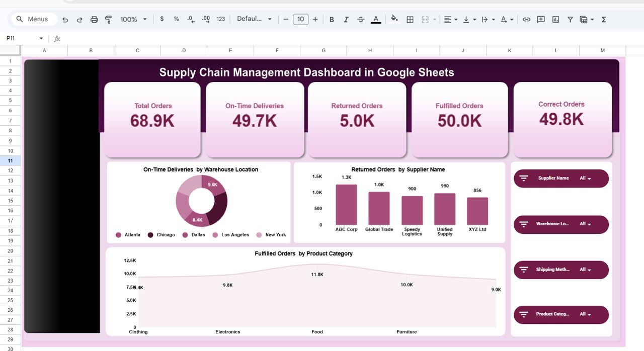
Task: Open the insert chart tool
Action: pyautogui.click(x=555, y=19)
